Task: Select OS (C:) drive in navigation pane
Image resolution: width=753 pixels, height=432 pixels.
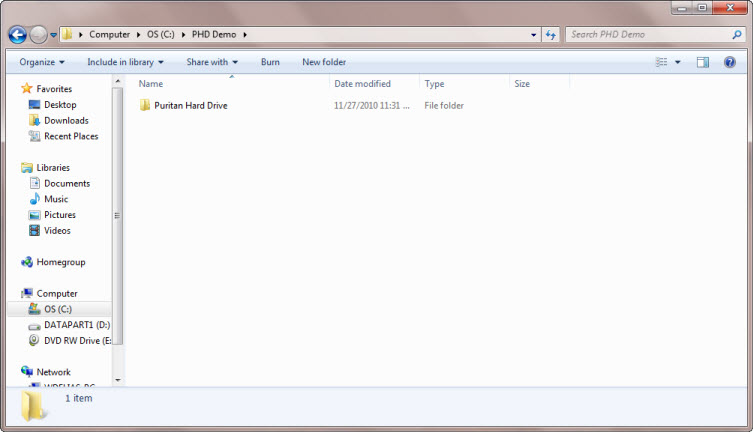Action: [x=60, y=309]
